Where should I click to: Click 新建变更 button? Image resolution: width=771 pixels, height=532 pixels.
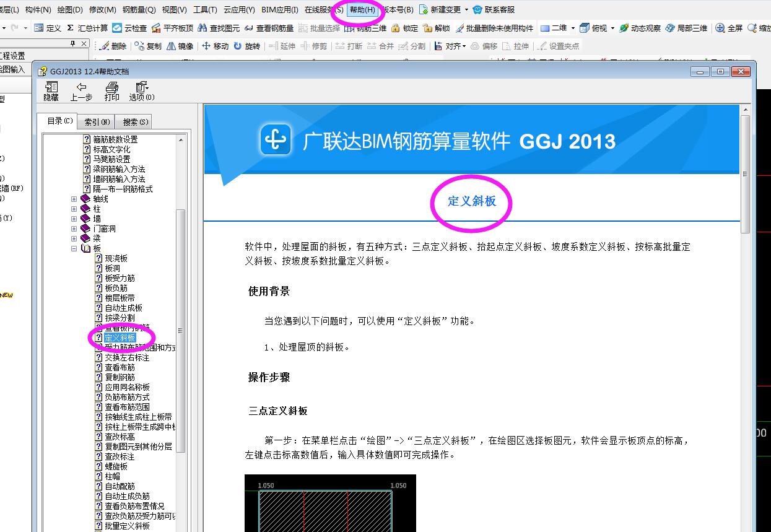440,10
